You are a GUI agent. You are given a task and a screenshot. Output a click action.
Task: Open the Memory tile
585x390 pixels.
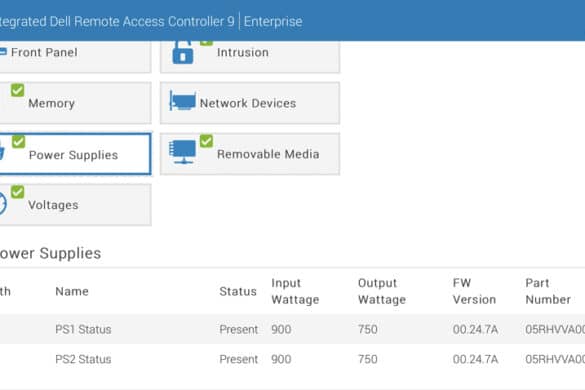(x=75, y=103)
